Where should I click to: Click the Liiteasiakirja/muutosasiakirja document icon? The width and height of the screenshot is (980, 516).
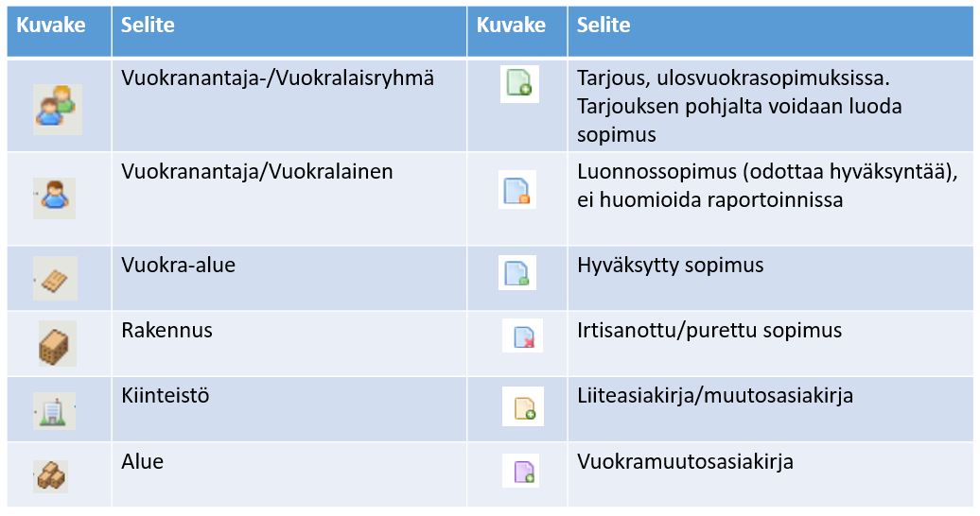(x=522, y=406)
